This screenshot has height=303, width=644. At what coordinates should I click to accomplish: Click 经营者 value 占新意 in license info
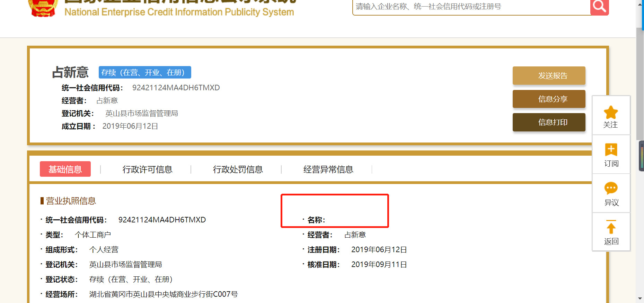(x=355, y=235)
